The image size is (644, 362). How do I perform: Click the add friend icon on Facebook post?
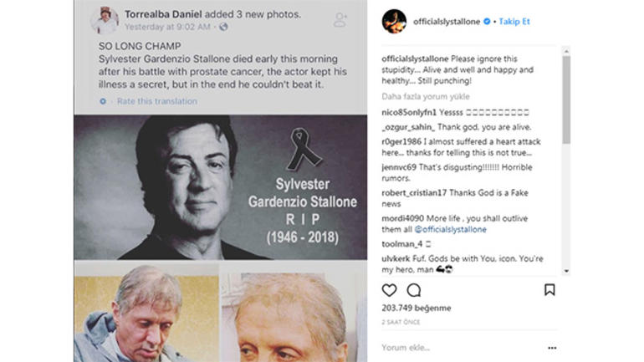tap(340, 18)
